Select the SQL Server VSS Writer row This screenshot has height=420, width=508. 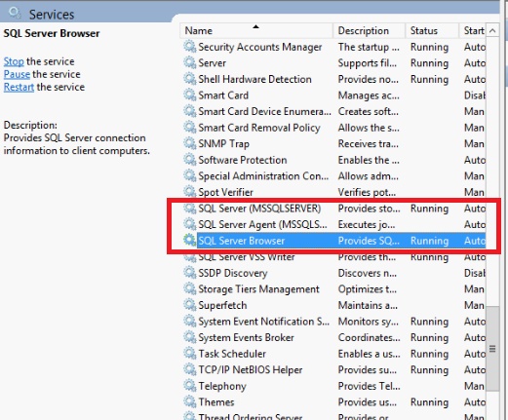point(333,257)
